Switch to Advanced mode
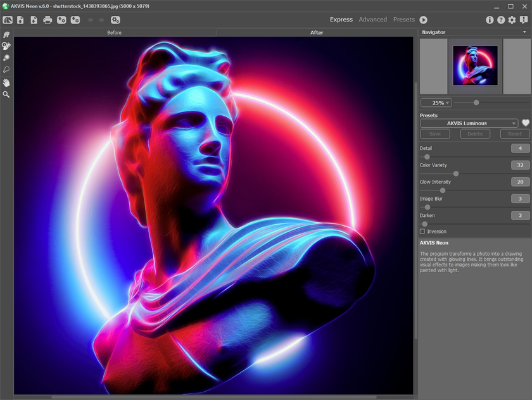Image resolution: width=532 pixels, height=400 pixels. (x=372, y=20)
